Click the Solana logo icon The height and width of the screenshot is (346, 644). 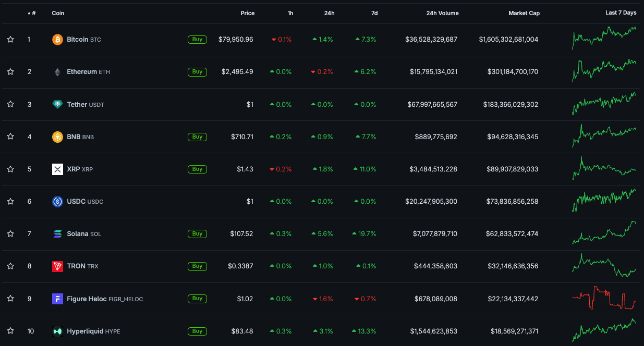click(57, 234)
